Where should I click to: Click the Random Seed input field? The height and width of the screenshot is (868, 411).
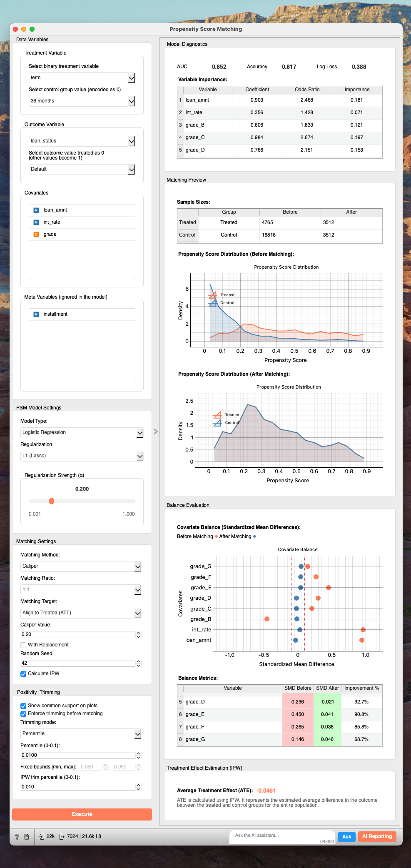point(78,663)
